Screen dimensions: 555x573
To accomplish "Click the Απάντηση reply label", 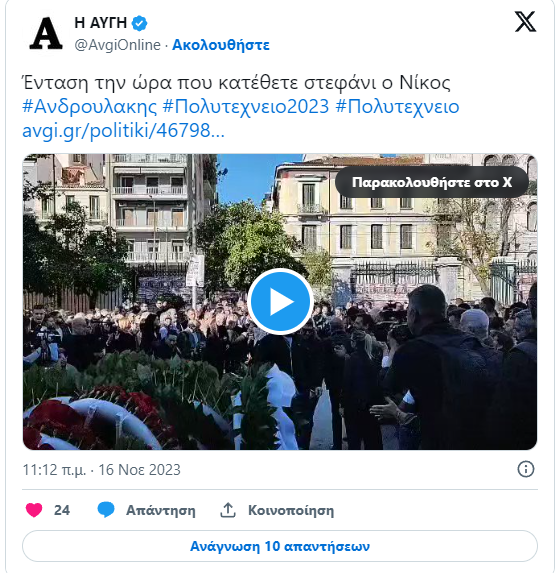I will (161, 510).
